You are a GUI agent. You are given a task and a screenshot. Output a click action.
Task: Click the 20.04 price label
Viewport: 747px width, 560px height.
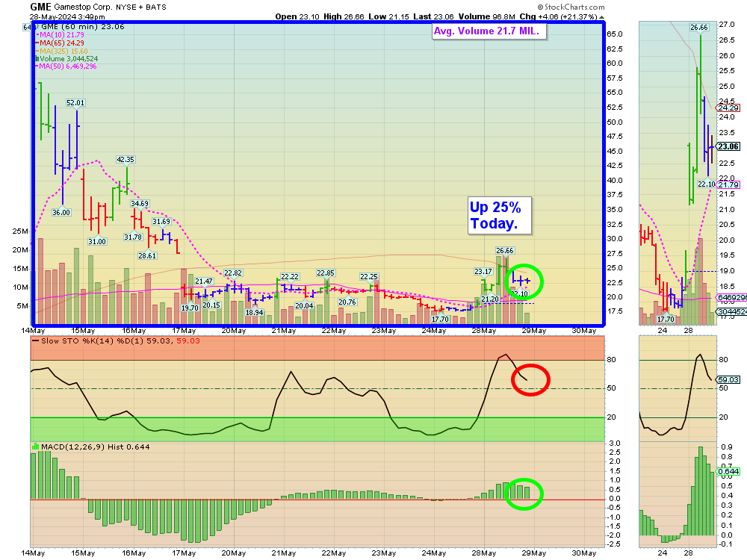304,305
